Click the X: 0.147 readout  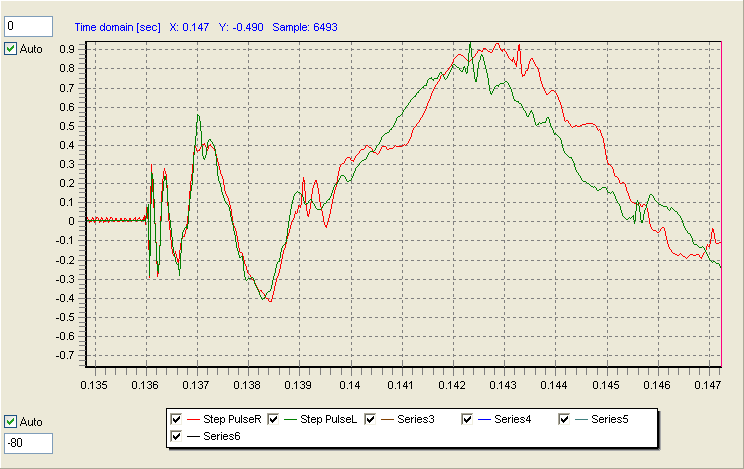[189, 28]
